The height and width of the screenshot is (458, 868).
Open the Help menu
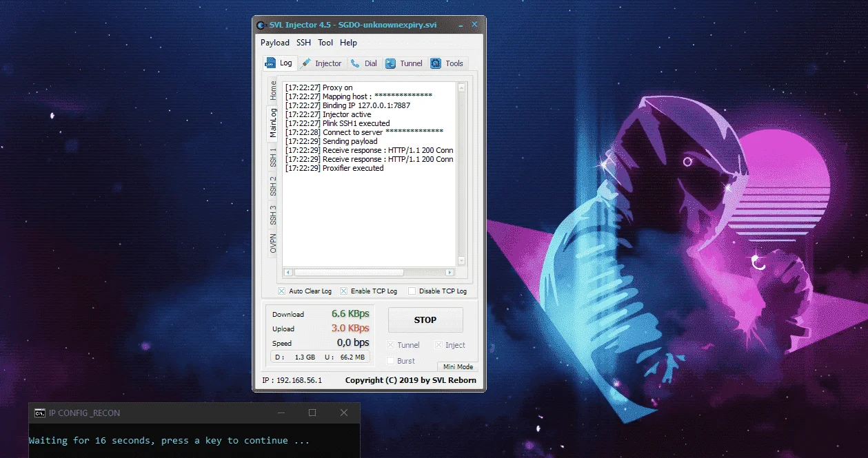point(348,43)
